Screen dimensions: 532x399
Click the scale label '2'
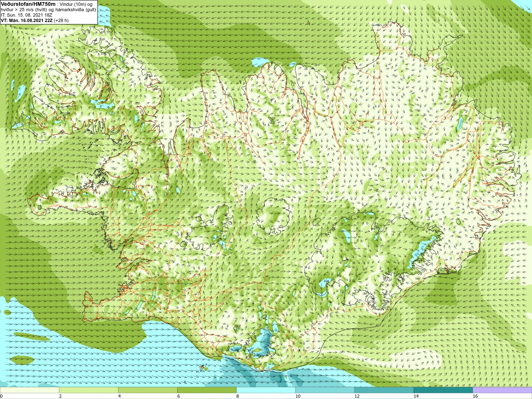pyautogui.click(x=60, y=396)
